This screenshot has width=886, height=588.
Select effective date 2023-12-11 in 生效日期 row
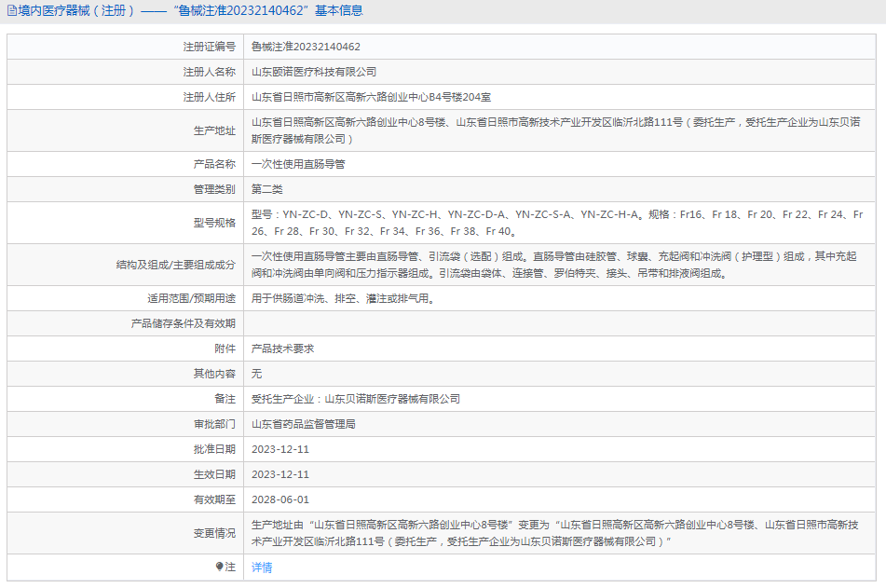[280, 474]
